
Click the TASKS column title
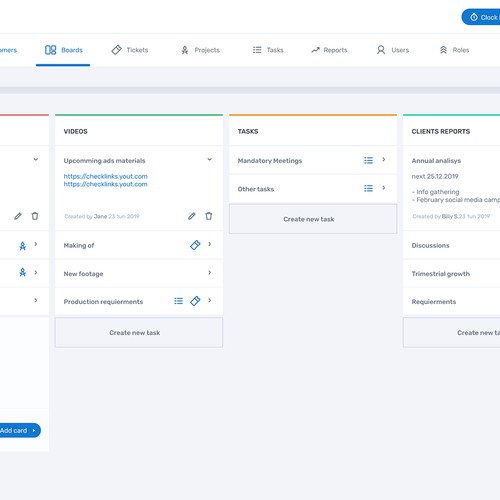pos(248,131)
